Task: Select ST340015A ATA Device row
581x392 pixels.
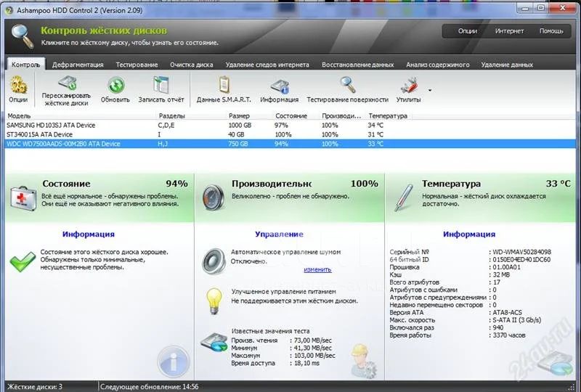Action: pos(290,134)
